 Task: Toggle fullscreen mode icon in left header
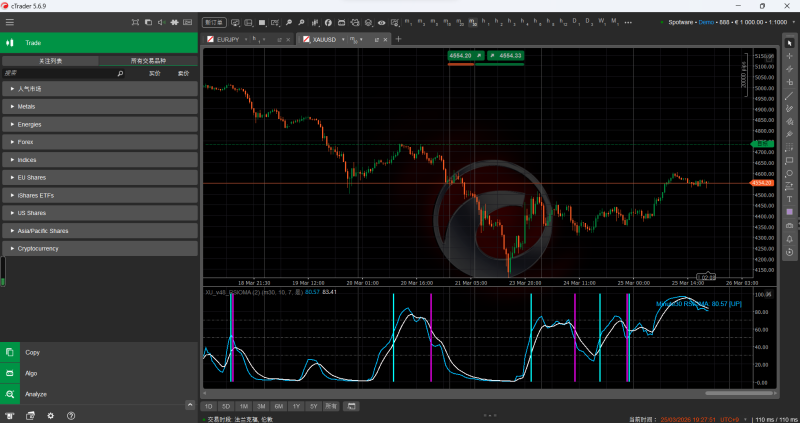(x=135, y=22)
